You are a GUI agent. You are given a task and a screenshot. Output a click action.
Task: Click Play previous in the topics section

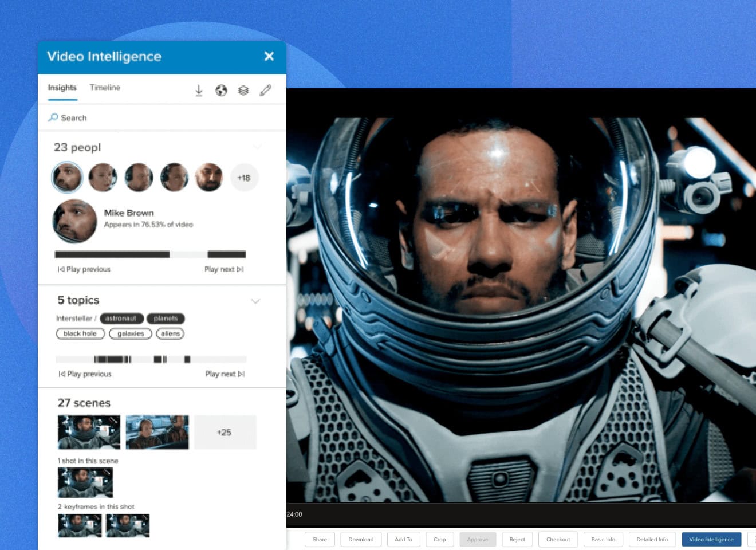pyautogui.click(x=84, y=374)
